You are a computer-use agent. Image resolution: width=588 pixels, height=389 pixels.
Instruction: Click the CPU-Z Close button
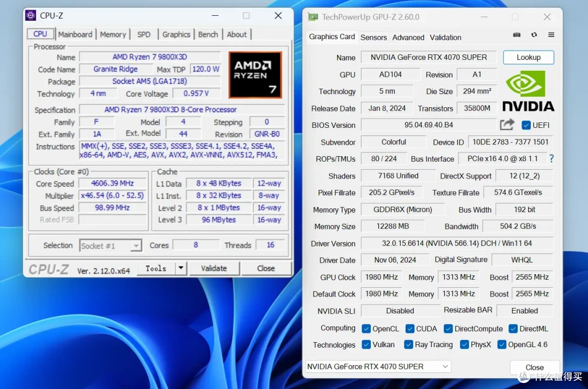tap(266, 268)
